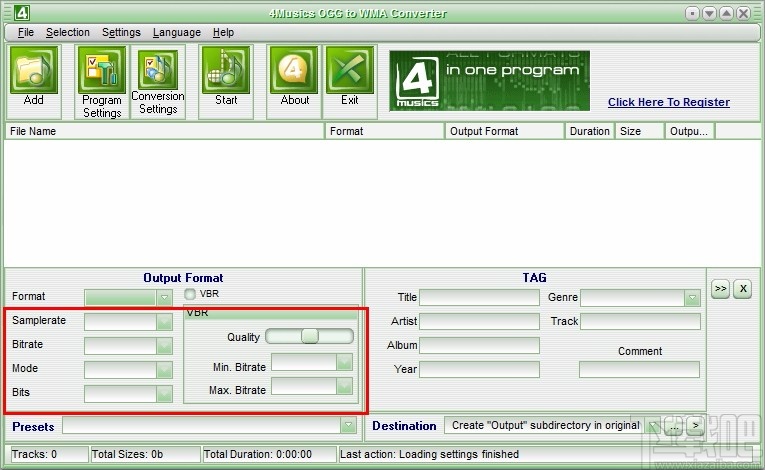Expand the Mode dropdown

coord(164,370)
